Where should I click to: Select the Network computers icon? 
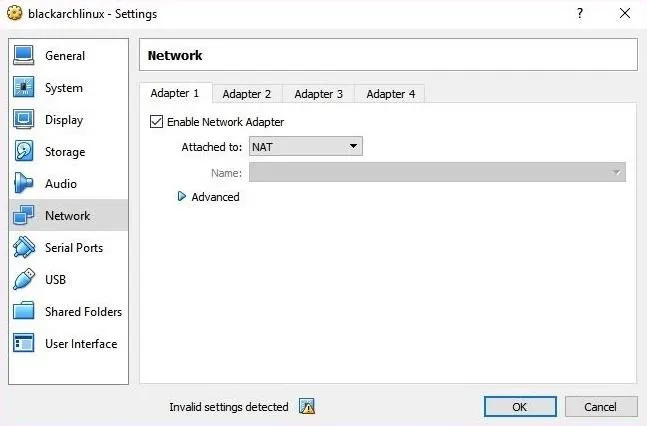(x=24, y=215)
